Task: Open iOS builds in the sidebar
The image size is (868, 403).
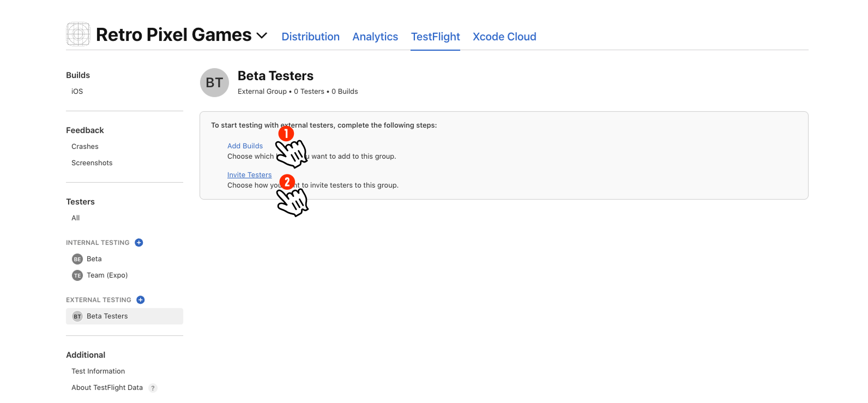Action: coord(77,92)
